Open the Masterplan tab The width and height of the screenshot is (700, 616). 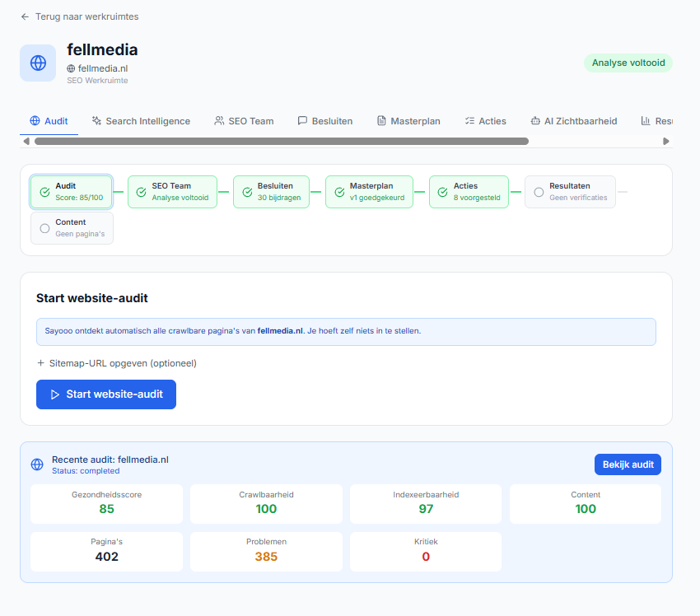[x=408, y=121]
